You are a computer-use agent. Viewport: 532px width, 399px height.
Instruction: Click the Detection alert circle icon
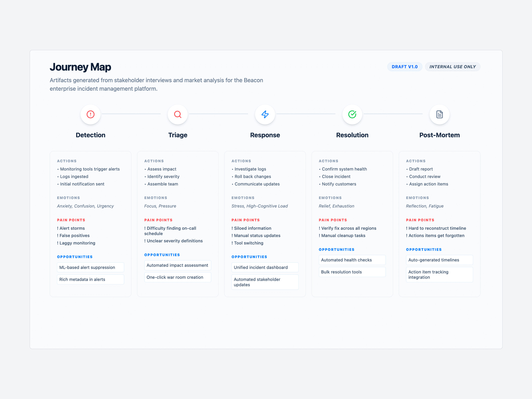pyautogui.click(x=90, y=114)
